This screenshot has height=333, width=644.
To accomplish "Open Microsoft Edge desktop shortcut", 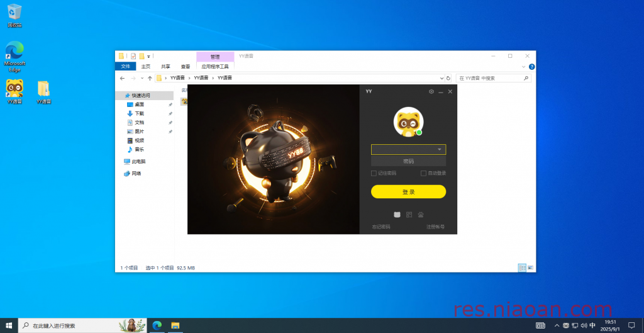I will pyautogui.click(x=14, y=57).
